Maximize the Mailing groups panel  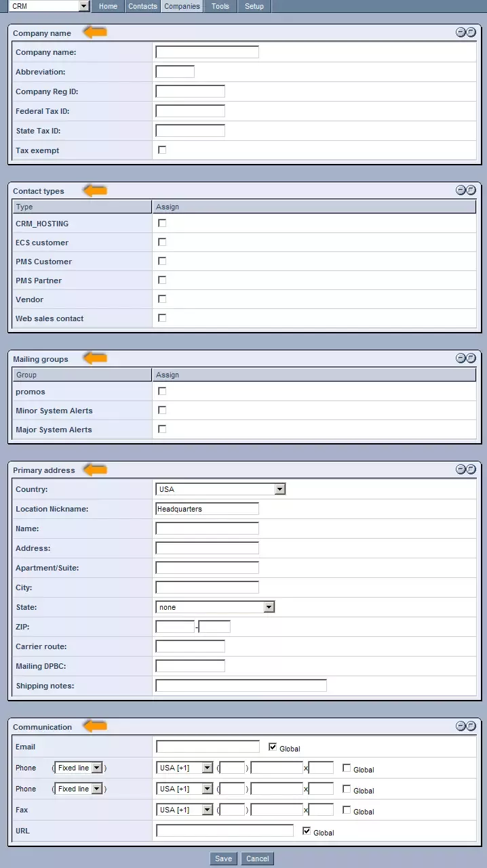(471, 358)
